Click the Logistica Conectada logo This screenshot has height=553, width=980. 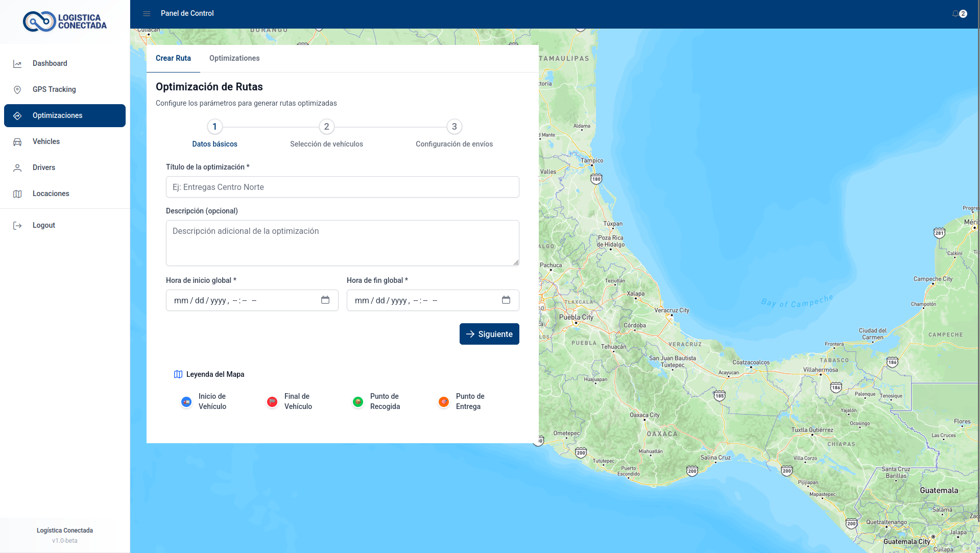[x=65, y=21]
